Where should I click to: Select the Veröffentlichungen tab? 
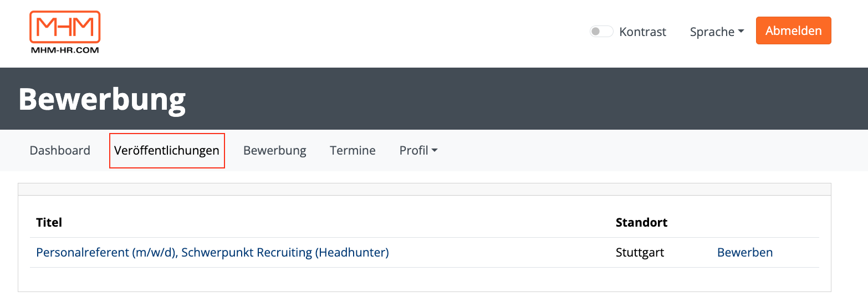pyautogui.click(x=167, y=150)
